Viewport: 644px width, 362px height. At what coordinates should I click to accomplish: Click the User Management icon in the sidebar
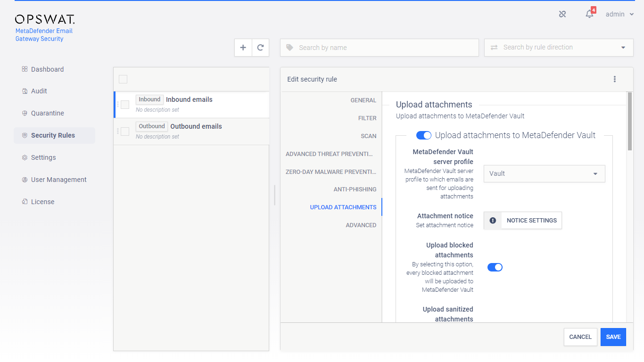pyautogui.click(x=25, y=180)
